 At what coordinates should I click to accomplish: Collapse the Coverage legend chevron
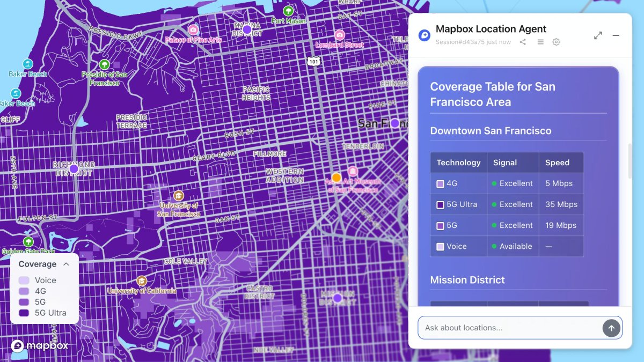tap(66, 264)
